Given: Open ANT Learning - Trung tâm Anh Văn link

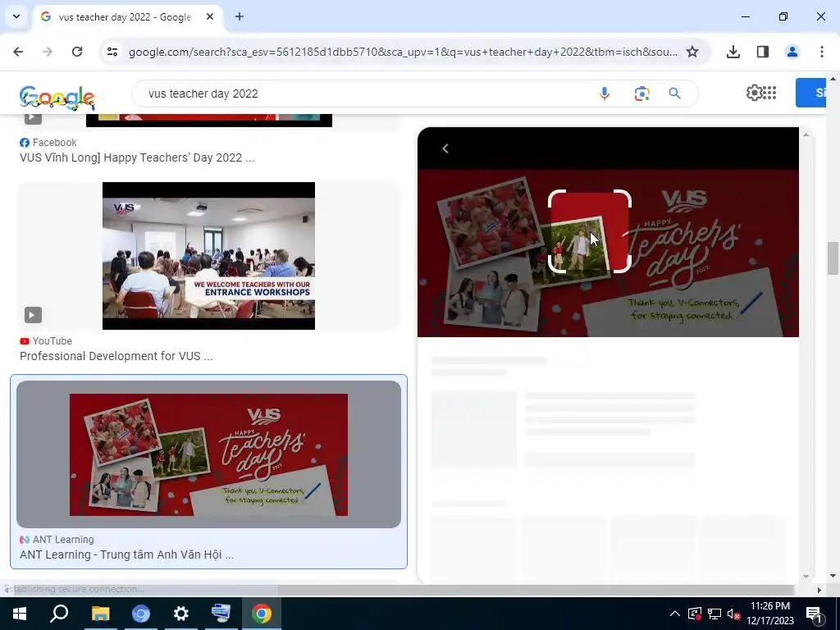Looking at the screenshot, I should 126,555.
